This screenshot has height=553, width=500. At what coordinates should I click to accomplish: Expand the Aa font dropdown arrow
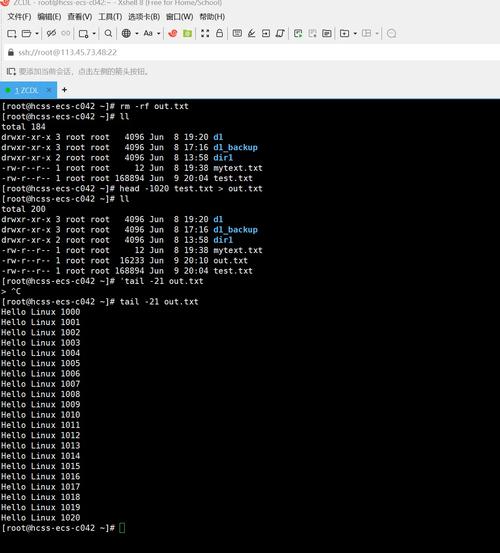pos(159,34)
